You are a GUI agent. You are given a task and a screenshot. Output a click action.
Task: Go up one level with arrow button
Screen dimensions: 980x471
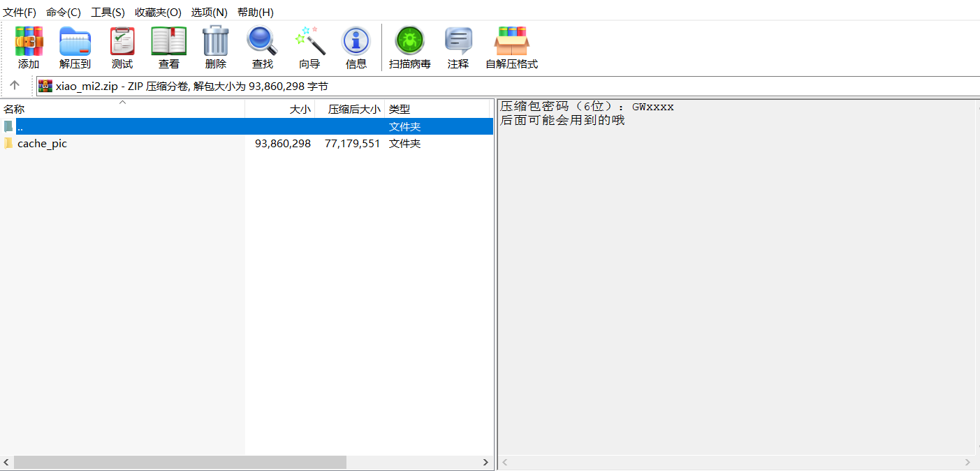(x=15, y=86)
